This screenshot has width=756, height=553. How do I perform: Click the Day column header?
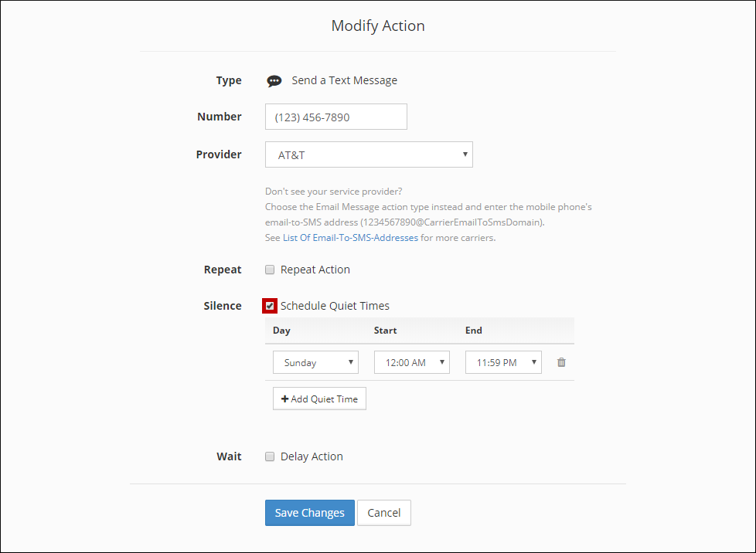(x=281, y=331)
